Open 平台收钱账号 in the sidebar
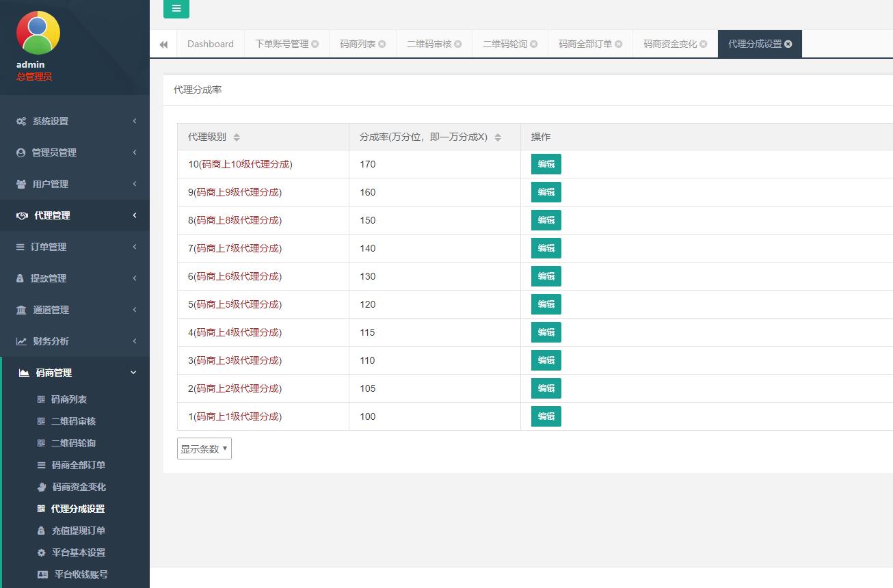 81,574
